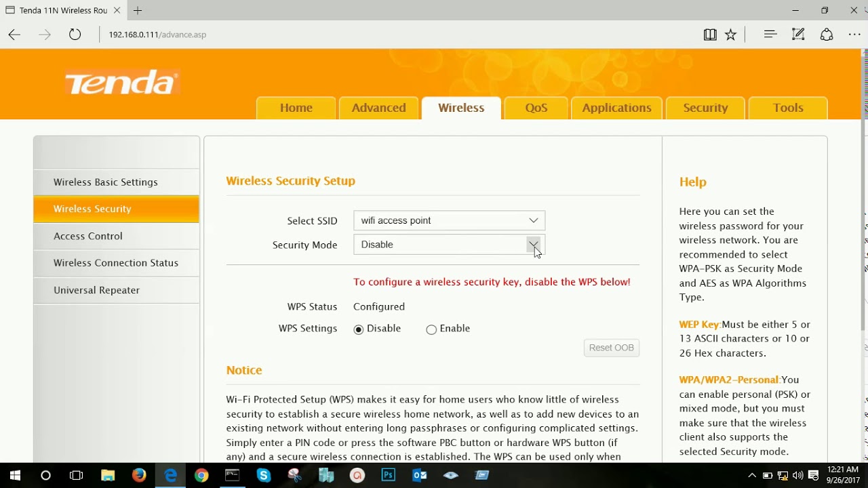Open Access Control in sidebar

tap(116, 236)
